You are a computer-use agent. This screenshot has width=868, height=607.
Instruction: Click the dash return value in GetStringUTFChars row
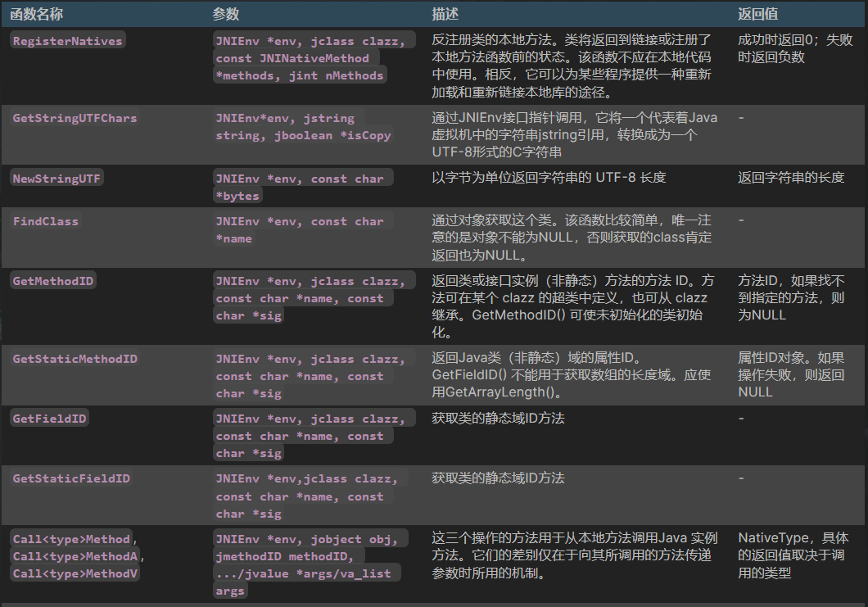(741, 118)
